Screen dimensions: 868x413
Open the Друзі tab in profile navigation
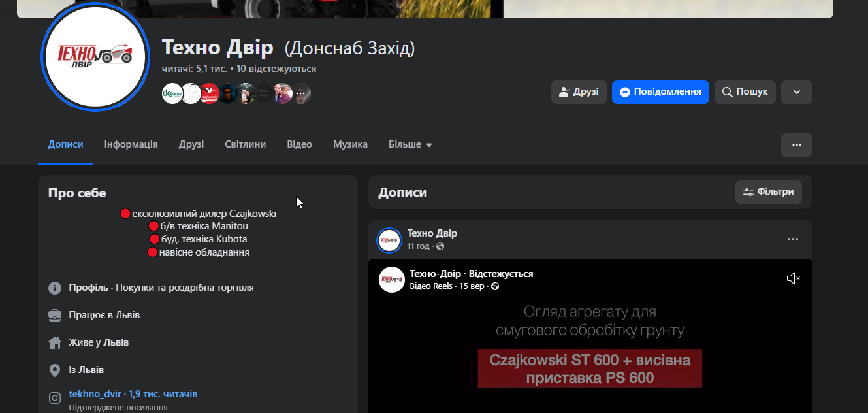click(x=191, y=144)
